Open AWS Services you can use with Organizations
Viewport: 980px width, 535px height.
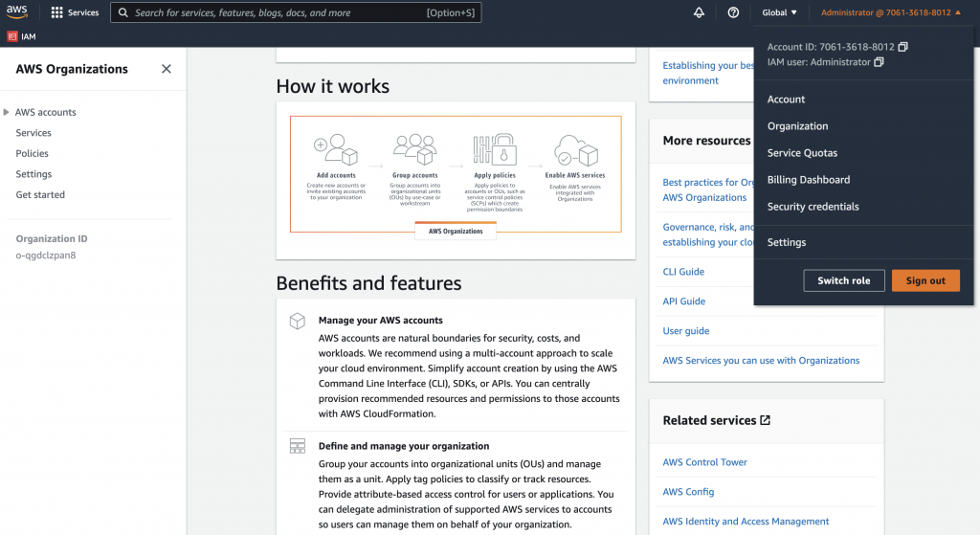pos(761,361)
